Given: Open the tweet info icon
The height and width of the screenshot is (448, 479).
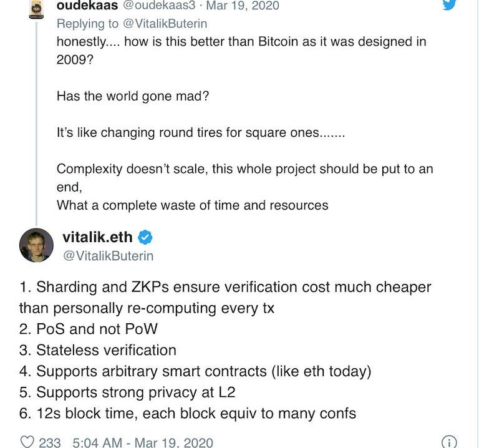Looking at the screenshot, I should 448,442.
